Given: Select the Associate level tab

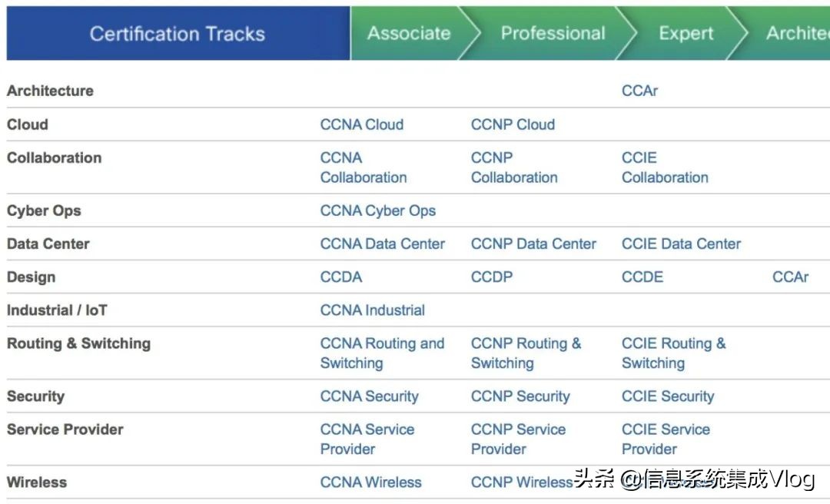Looking at the screenshot, I should (x=409, y=34).
